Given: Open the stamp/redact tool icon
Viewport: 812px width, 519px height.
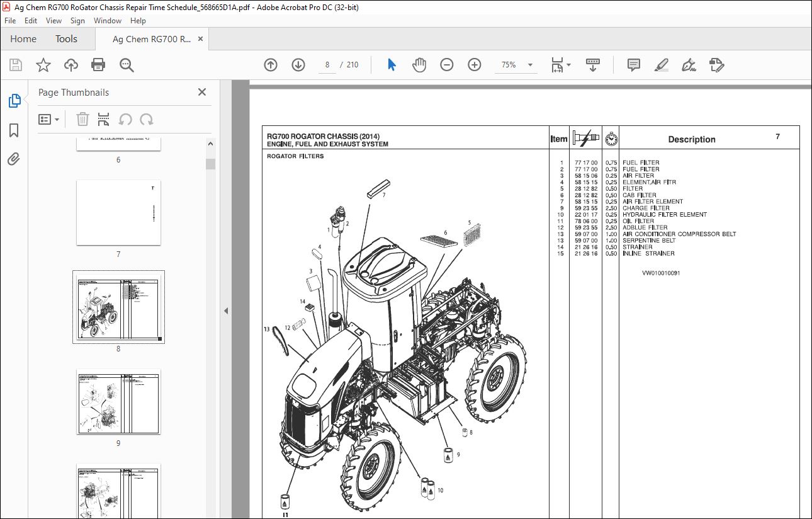Looking at the screenshot, I should [716, 65].
